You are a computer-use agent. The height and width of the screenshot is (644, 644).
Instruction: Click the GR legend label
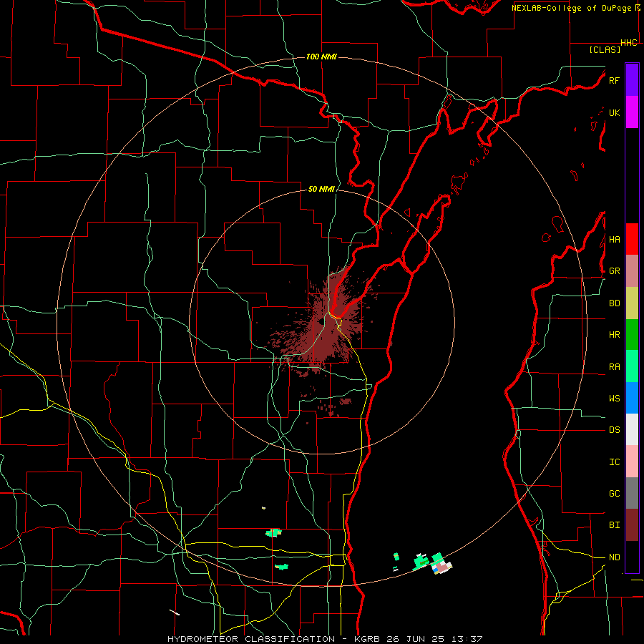coord(614,271)
